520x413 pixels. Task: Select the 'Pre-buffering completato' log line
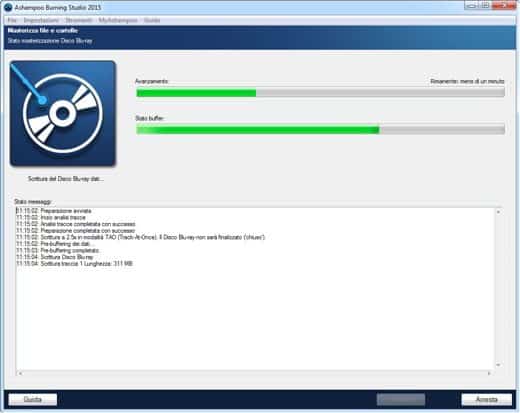[58, 250]
